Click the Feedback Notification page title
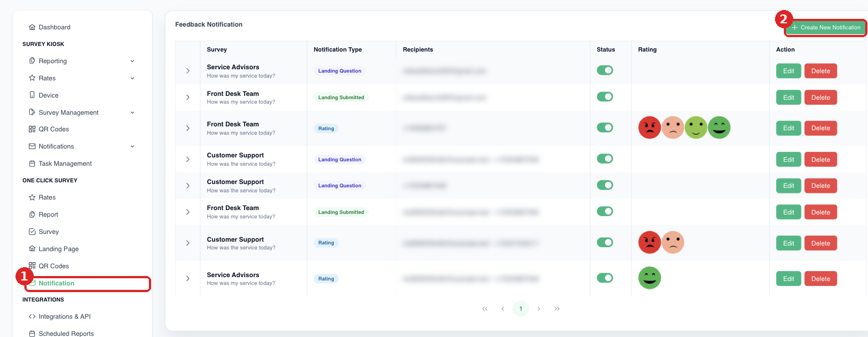 [209, 24]
